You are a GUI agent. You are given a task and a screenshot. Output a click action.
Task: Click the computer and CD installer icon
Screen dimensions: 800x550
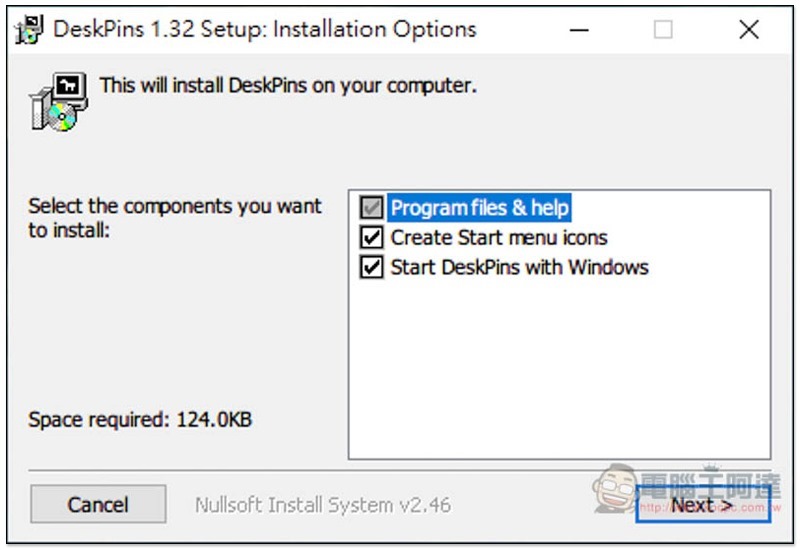click(x=59, y=101)
